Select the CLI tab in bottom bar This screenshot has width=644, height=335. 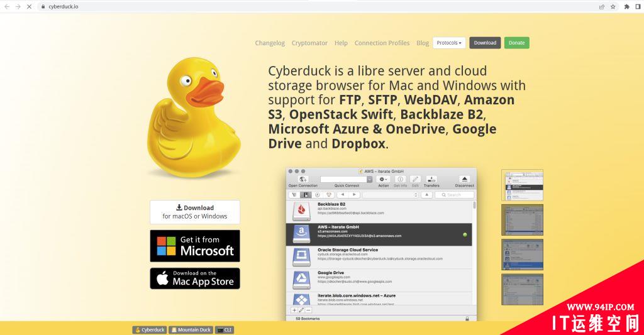pyautogui.click(x=225, y=330)
